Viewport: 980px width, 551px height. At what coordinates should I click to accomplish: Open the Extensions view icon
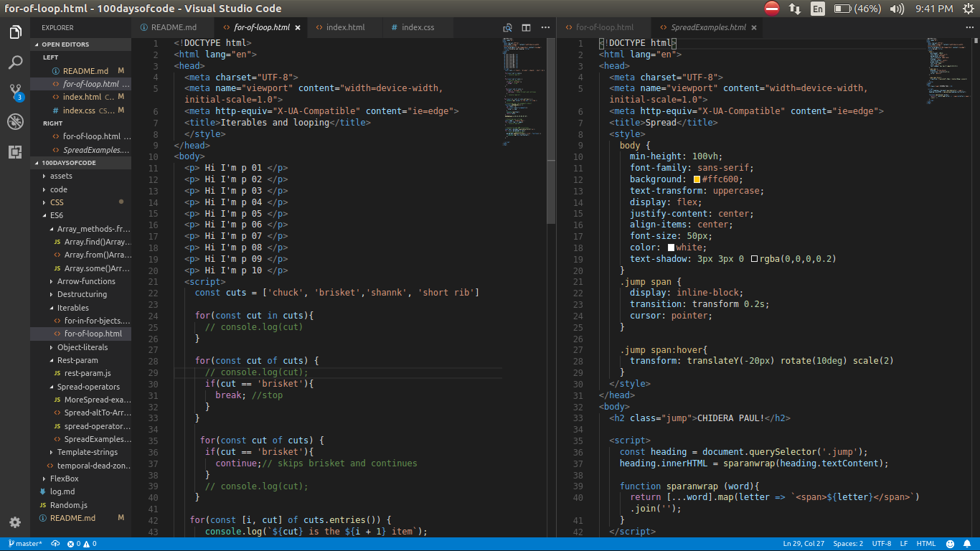(15, 151)
